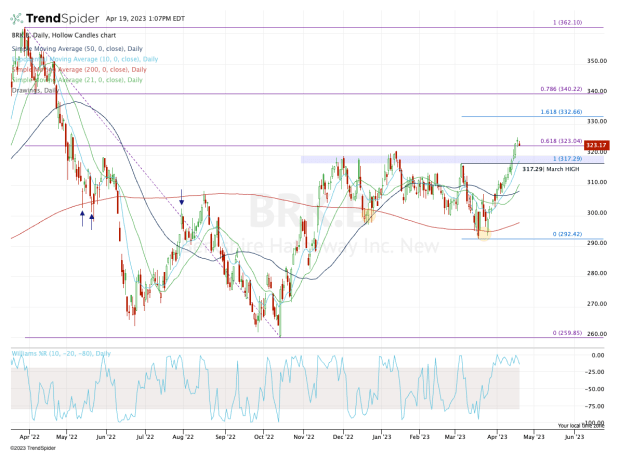Click the red current price tag 323.17

coord(596,147)
